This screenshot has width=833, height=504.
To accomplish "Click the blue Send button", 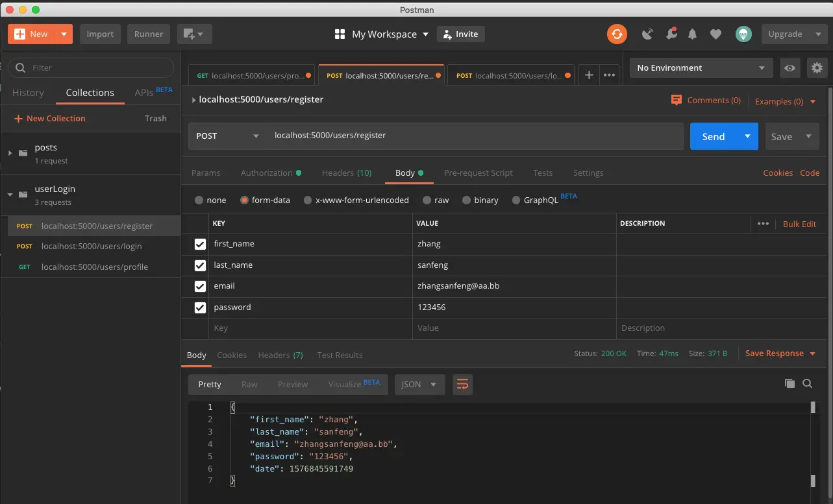I will (x=713, y=136).
